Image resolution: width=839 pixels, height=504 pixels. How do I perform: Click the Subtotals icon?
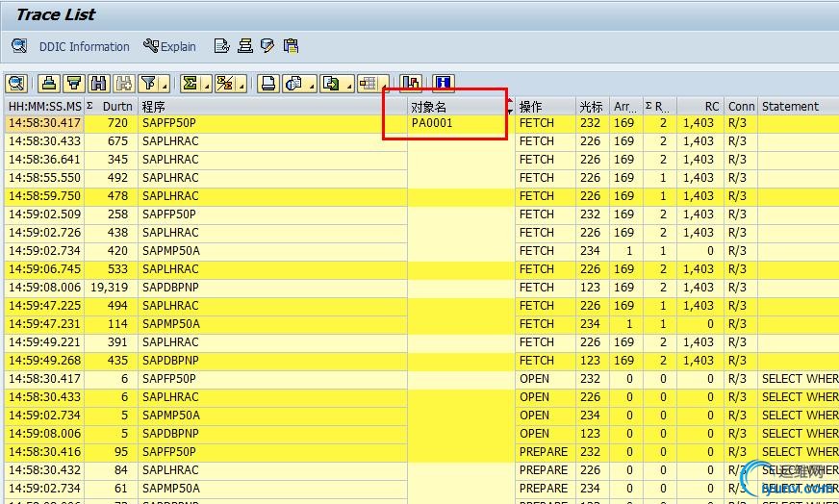coord(225,84)
